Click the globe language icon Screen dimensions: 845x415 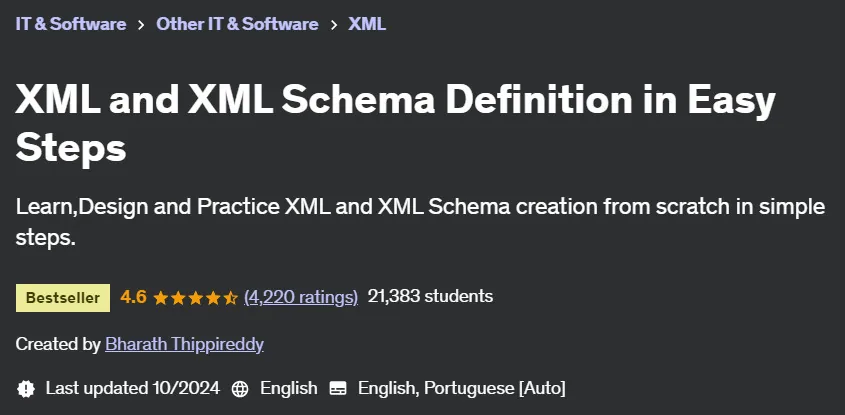coord(240,389)
